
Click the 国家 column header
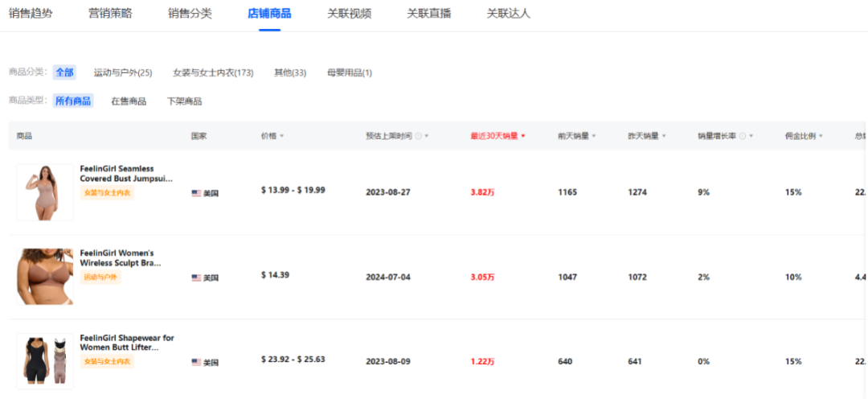[x=199, y=136]
